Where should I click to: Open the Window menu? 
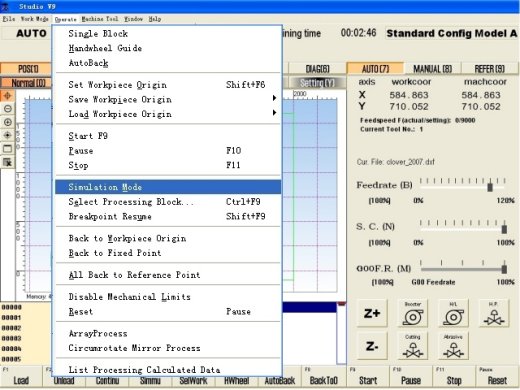point(133,19)
